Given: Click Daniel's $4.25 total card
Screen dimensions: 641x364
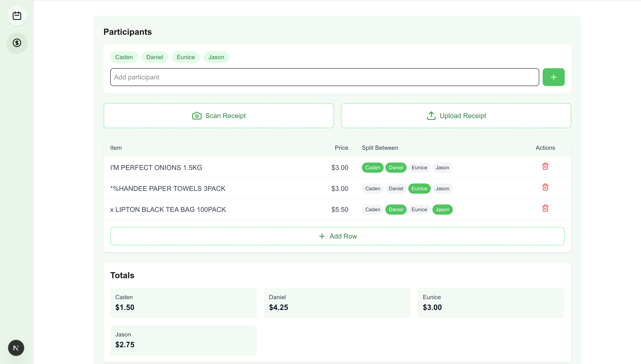Looking at the screenshot, I should click(337, 303).
